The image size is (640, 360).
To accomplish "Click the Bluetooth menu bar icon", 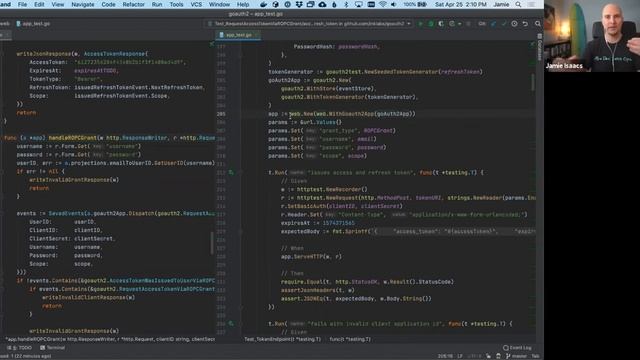I will (x=346, y=4).
